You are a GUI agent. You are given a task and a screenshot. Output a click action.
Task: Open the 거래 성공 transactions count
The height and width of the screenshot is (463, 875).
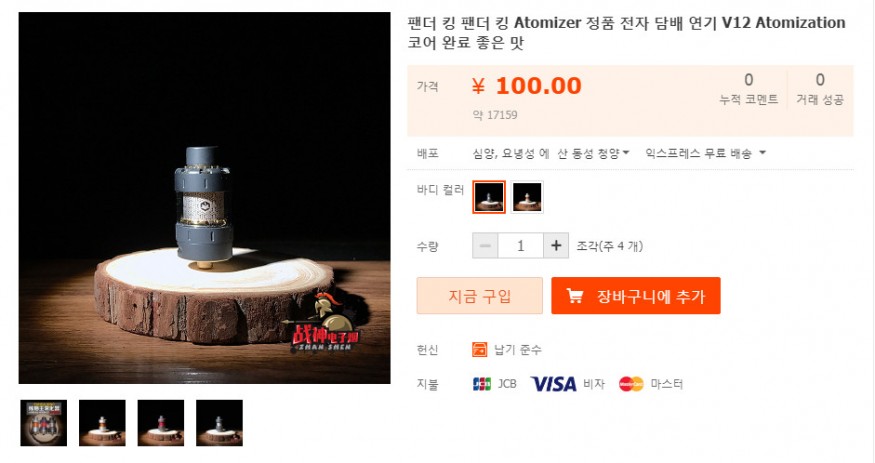point(820,89)
